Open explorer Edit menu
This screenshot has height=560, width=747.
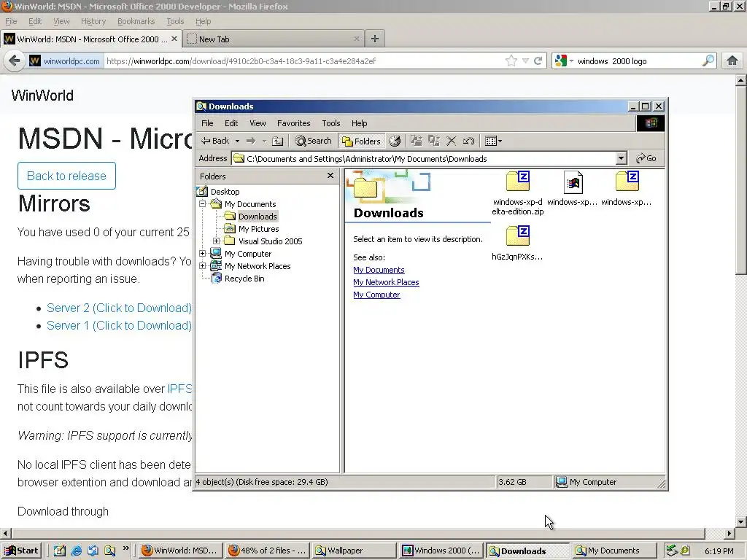pos(231,123)
